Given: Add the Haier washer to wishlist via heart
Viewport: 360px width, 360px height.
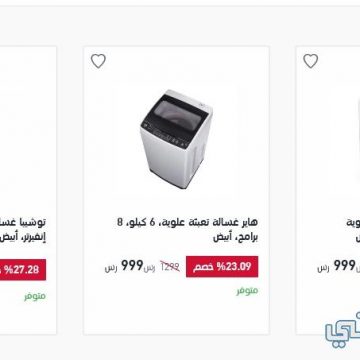Looking at the screenshot, I should click(x=98, y=61).
